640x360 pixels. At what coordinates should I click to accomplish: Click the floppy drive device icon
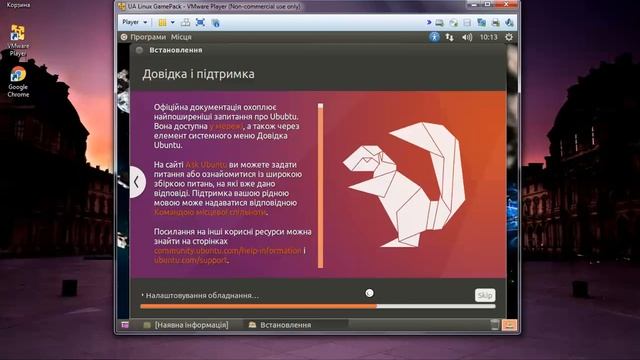467,23
